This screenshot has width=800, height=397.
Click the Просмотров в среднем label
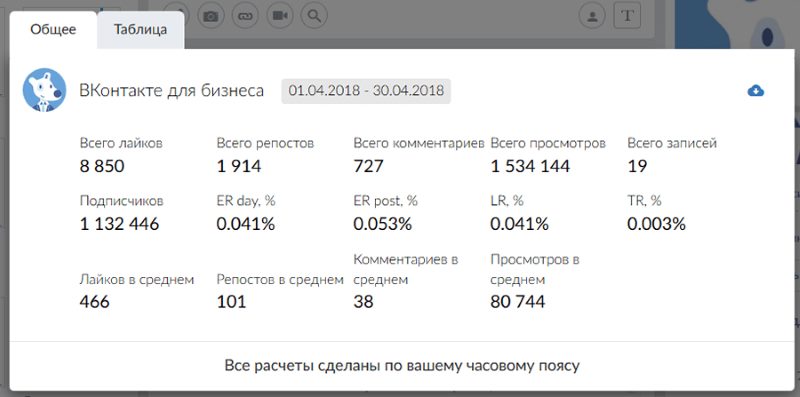(535, 269)
